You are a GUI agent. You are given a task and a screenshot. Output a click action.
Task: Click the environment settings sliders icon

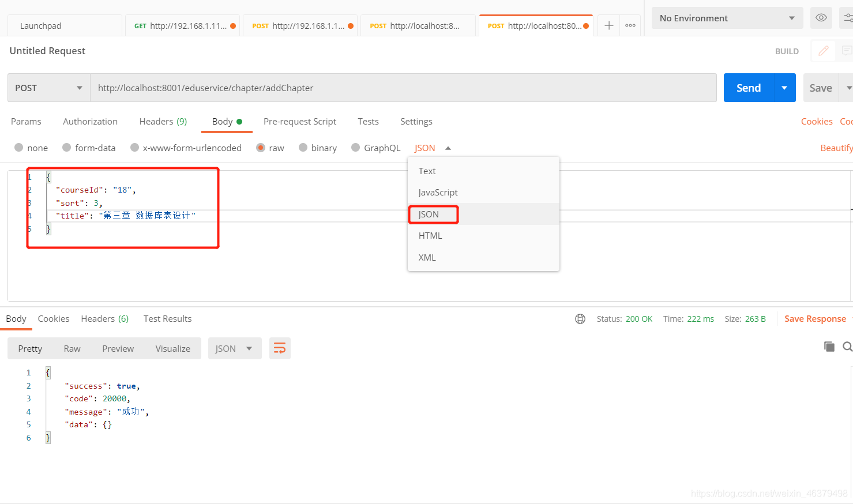pos(848,18)
